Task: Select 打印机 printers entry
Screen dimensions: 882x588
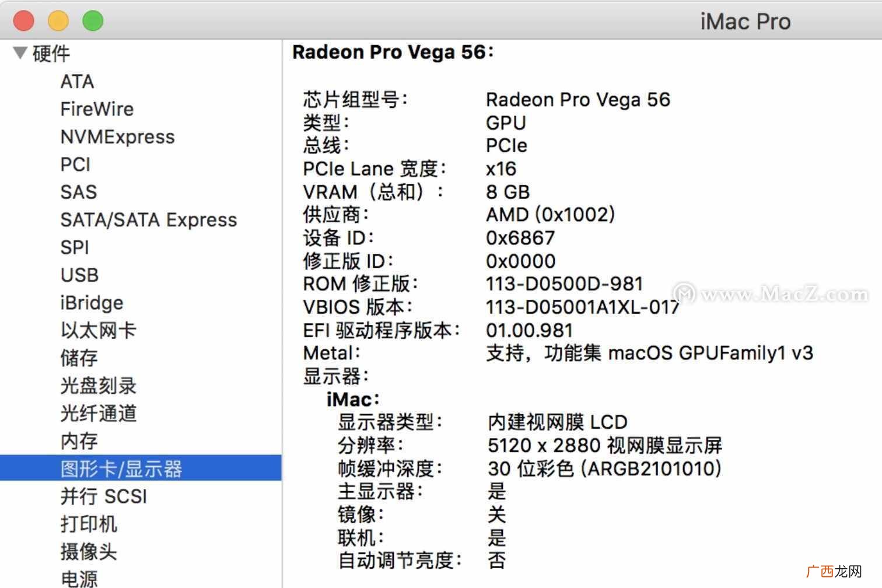Action: tap(89, 524)
